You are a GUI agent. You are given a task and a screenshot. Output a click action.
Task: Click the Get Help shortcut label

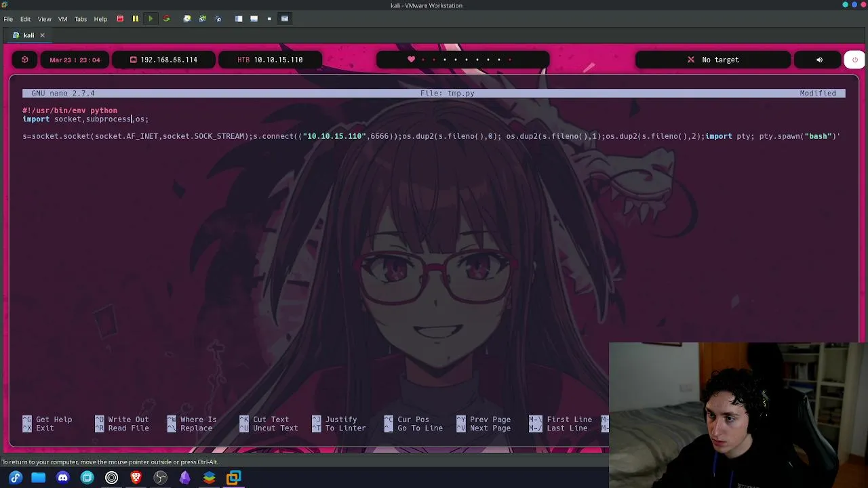54,420
